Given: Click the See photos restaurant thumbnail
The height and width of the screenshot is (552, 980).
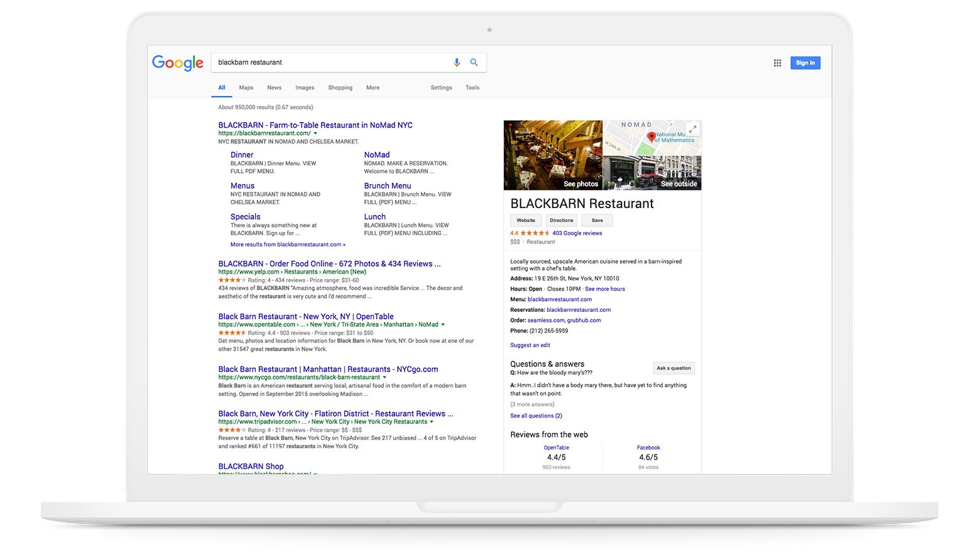Looking at the screenshot, I should coord(553,155).
